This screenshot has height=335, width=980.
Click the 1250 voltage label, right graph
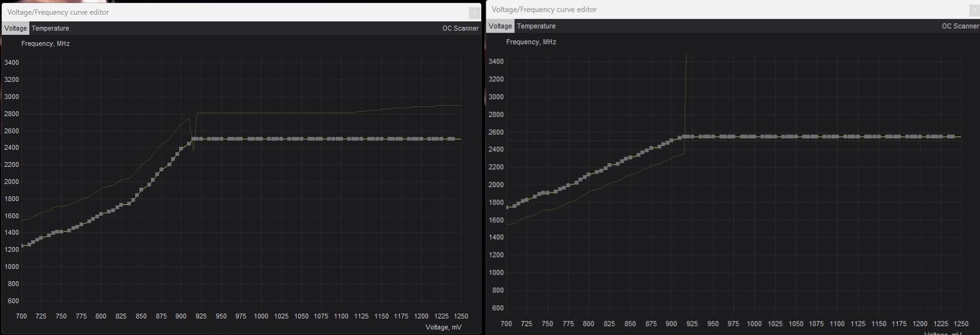[x=961, y=323]
